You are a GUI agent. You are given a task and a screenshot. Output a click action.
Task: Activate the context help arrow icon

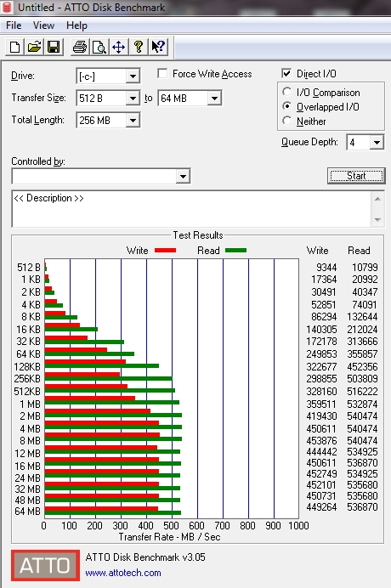click(158, 47)
